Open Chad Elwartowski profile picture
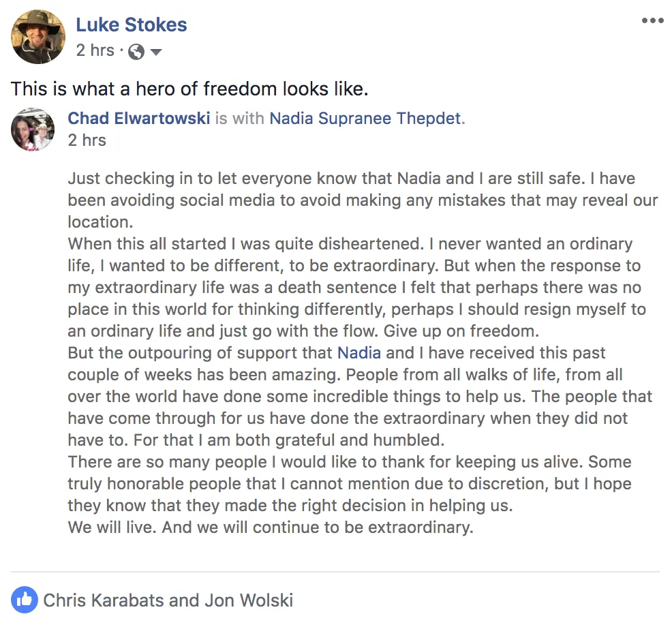The image size is (672, 627). (33, 129)
